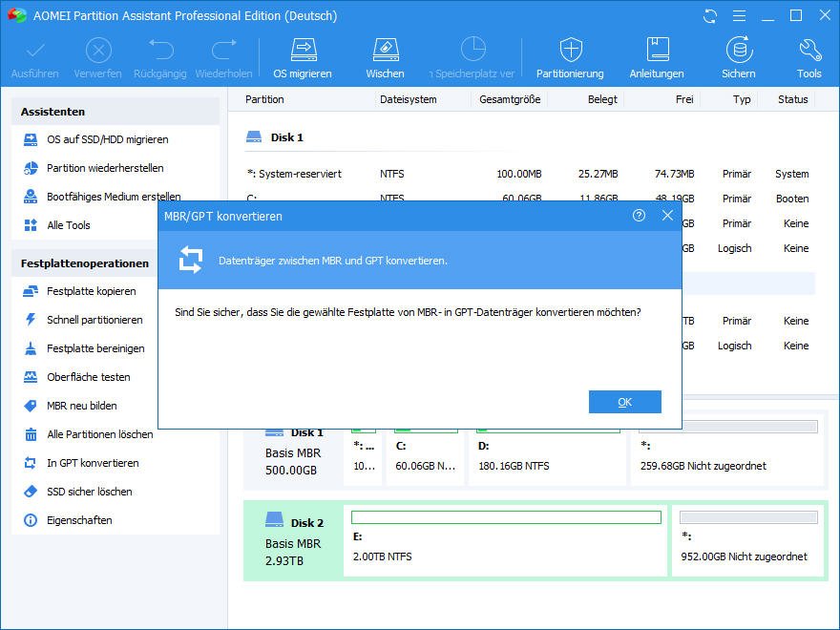Click the dialog help question mark icon
Image resolution: width=840 pixels, height=630 pixels.
click(x=639, y=216)
